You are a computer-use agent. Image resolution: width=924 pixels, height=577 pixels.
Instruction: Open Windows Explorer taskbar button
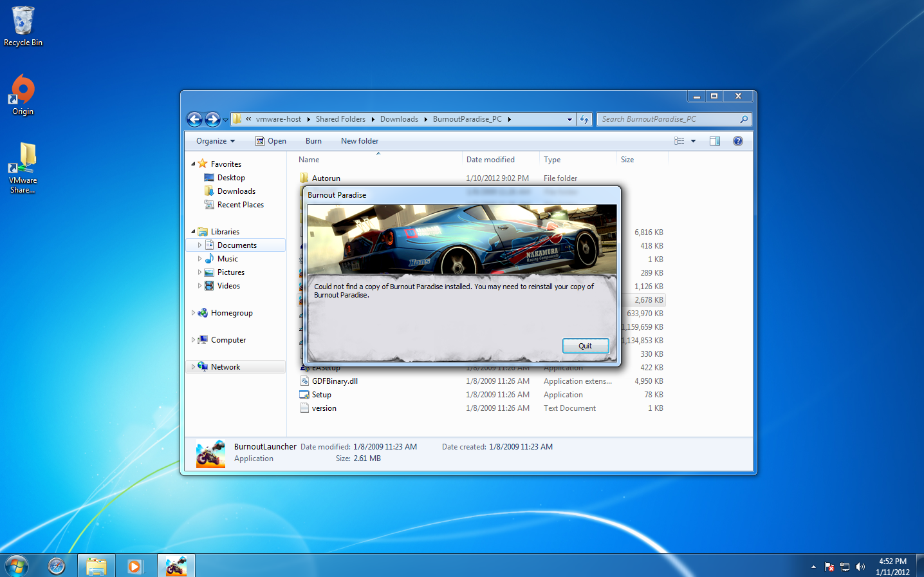(97, 565)
